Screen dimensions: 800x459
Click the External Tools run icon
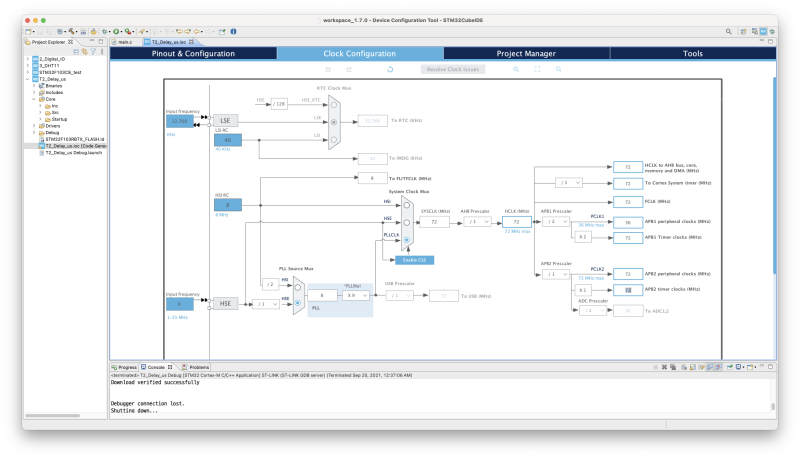128,32
